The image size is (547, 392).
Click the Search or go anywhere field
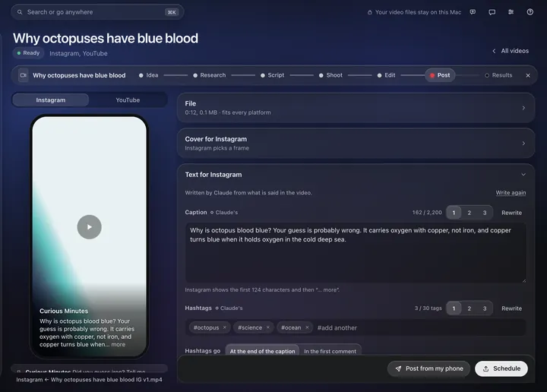[97, 12]
